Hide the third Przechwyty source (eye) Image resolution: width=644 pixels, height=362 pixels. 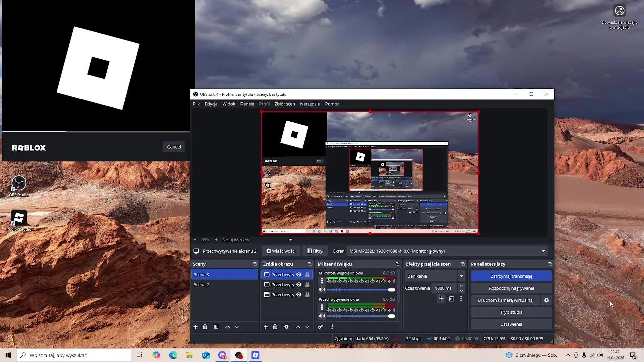click(x=299, y=295)
